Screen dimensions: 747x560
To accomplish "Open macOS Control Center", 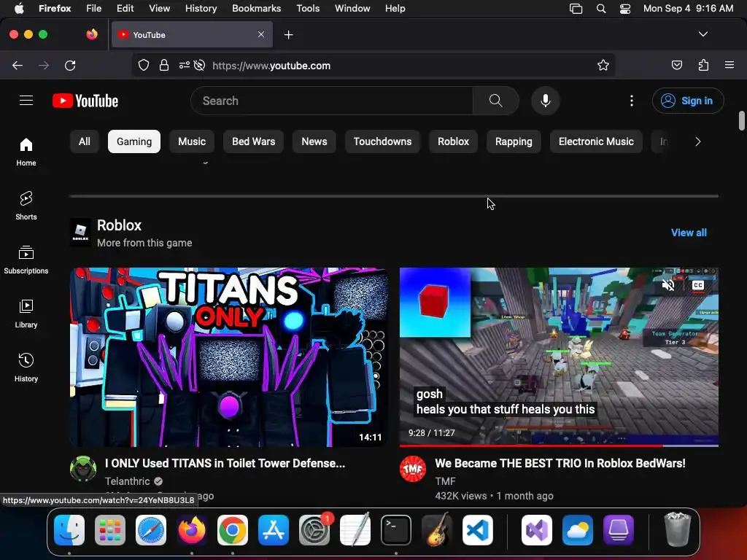I will click(624, 8).
